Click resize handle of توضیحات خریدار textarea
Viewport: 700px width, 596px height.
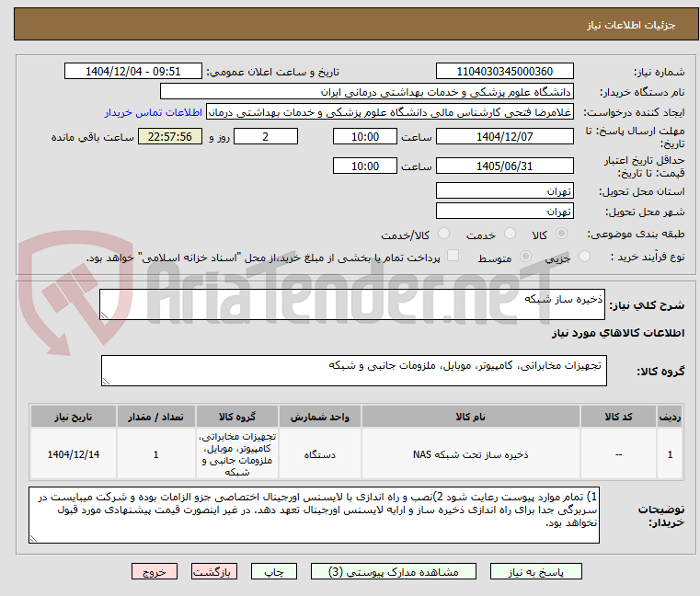pyautogui.click(x=33, y=539)
